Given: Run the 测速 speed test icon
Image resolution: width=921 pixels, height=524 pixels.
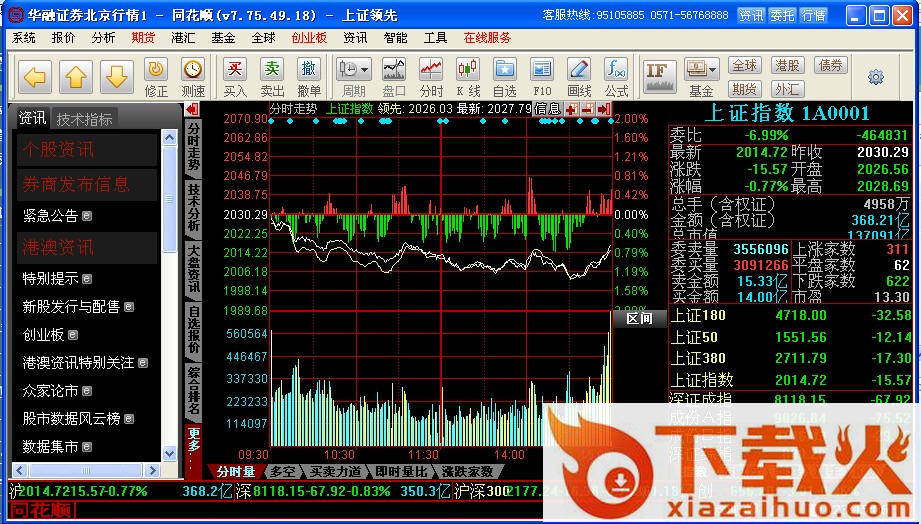Looking at the screenshot, I should tap(193, 78).
